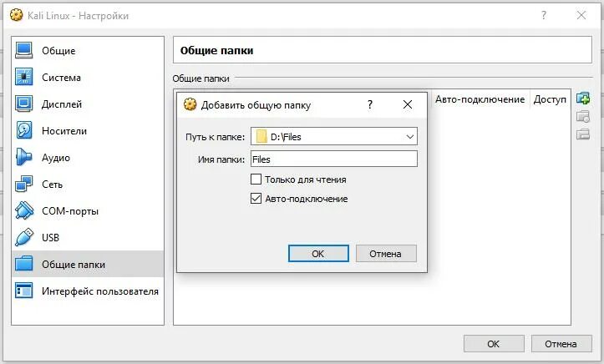Open the Аудио settings category
This screenshot has height=364, width=604.
88,158
